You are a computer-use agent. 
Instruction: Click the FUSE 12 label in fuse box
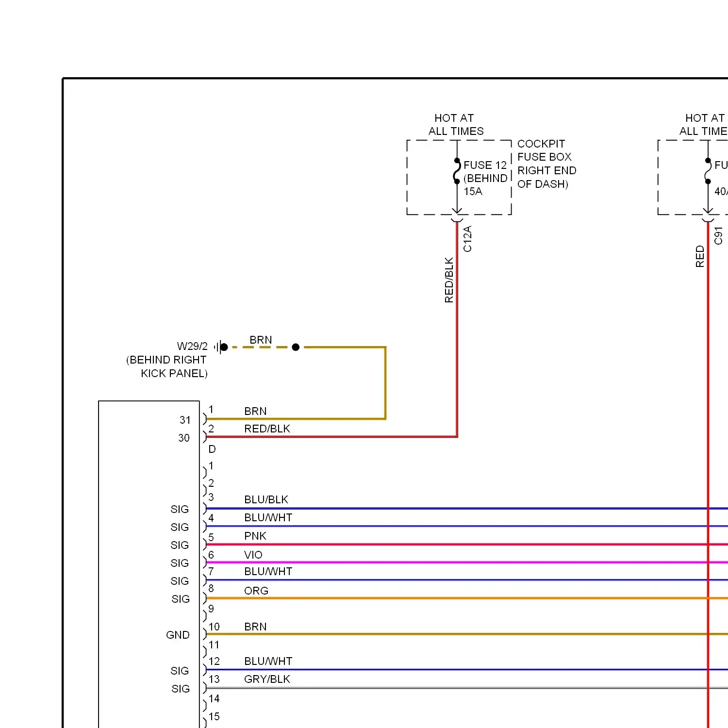point(485,165)
